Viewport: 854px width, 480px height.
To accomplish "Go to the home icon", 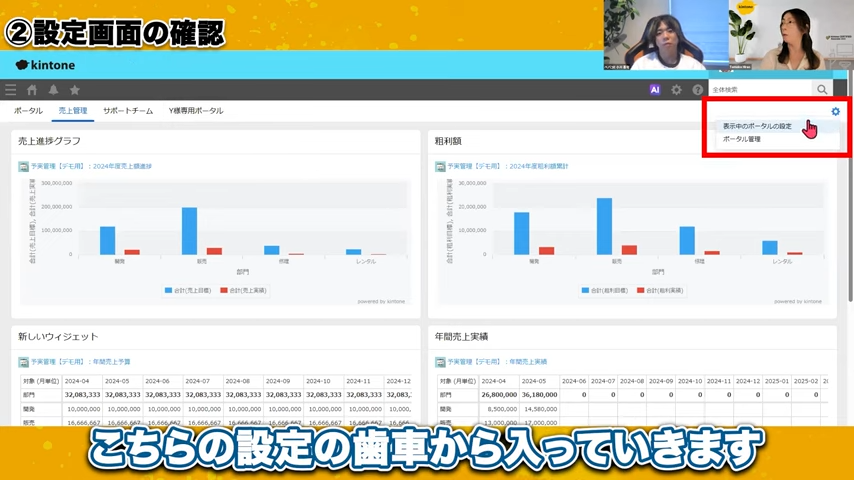I will click(32, 90).
